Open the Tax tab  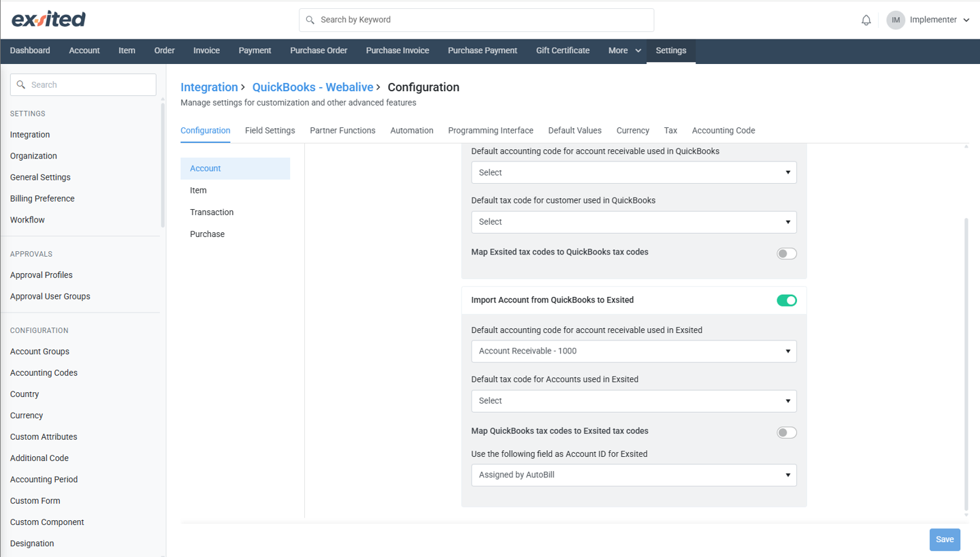(670, 131)
